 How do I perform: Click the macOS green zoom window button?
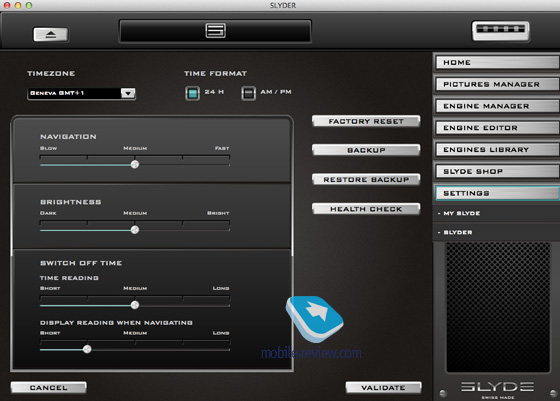(29, 5)
